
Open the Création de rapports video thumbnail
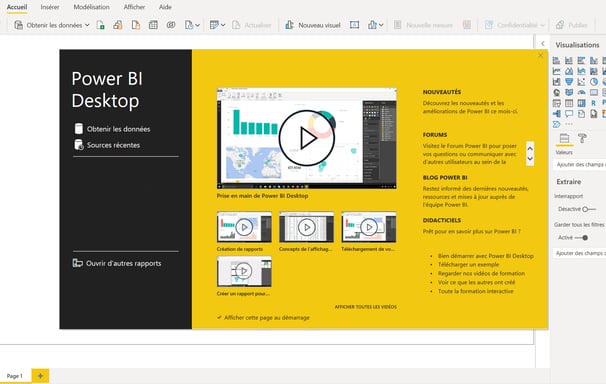244,227
